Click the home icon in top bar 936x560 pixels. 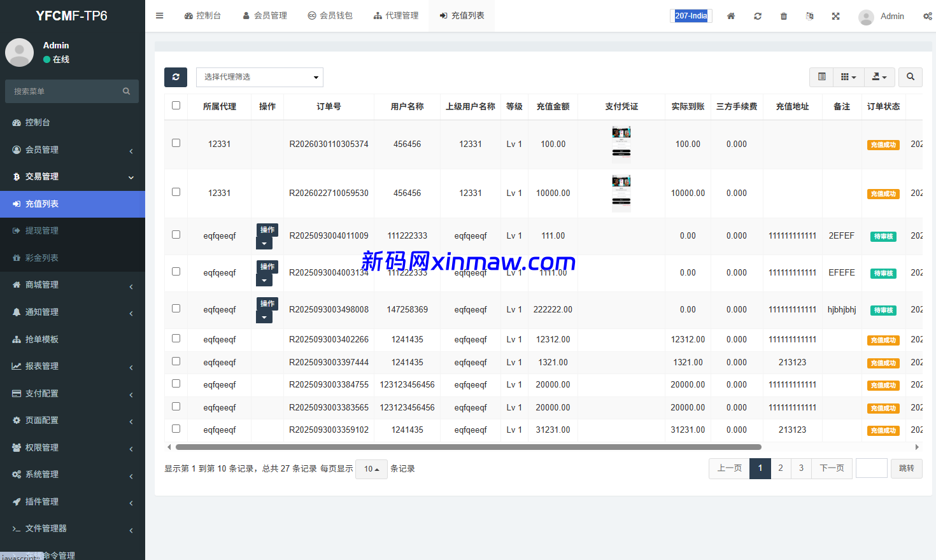tap(731, 16)
